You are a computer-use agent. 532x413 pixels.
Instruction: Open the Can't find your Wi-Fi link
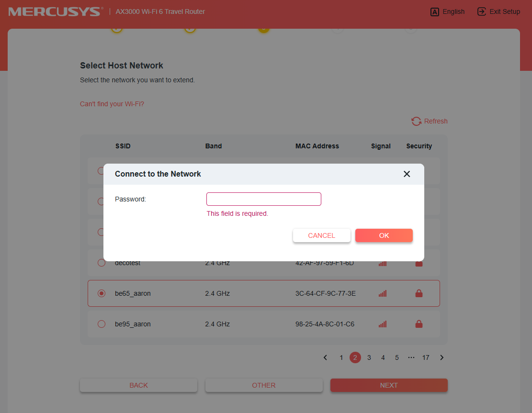112,104
